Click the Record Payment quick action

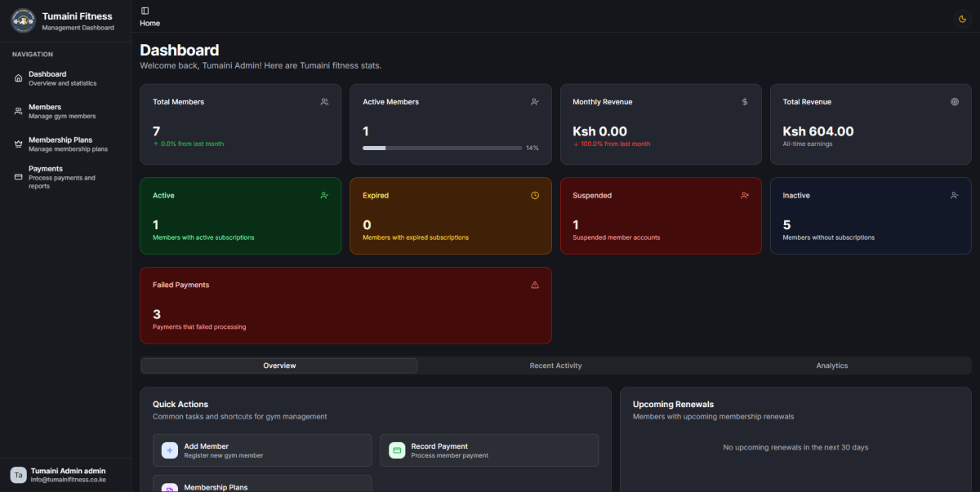click(x=489, y=450)
